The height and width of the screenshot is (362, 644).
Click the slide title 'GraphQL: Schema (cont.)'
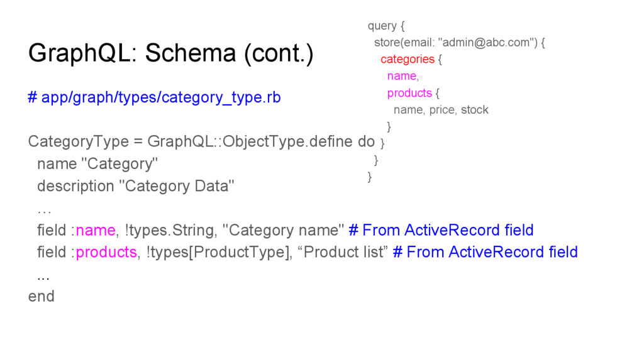click(171, 53)
